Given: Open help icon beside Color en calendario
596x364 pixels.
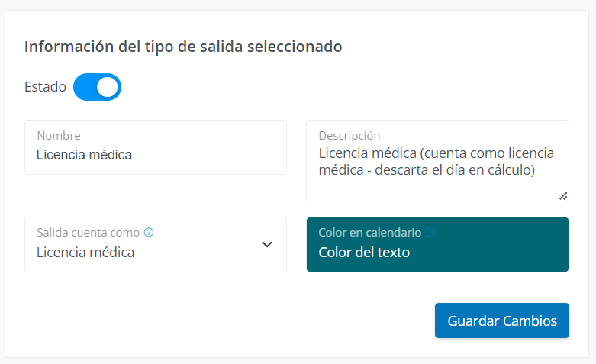Looking at the screenshot, I should click(430, 232).
